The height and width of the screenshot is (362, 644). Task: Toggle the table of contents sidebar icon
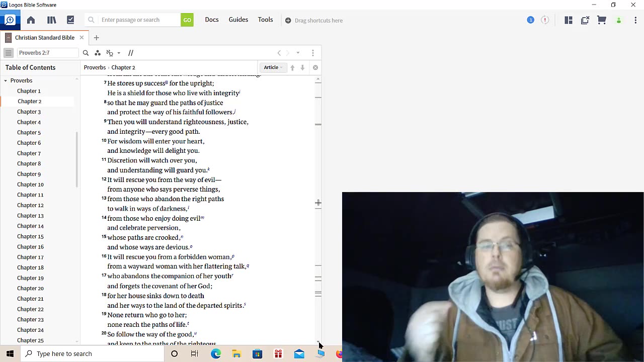point(9,53)
